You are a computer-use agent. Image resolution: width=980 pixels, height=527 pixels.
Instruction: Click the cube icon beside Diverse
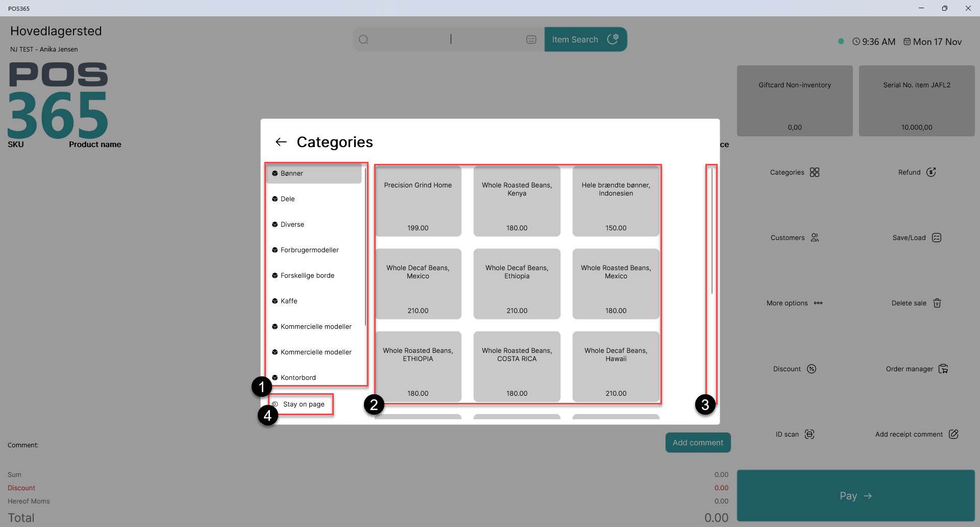tap(275, 224)
